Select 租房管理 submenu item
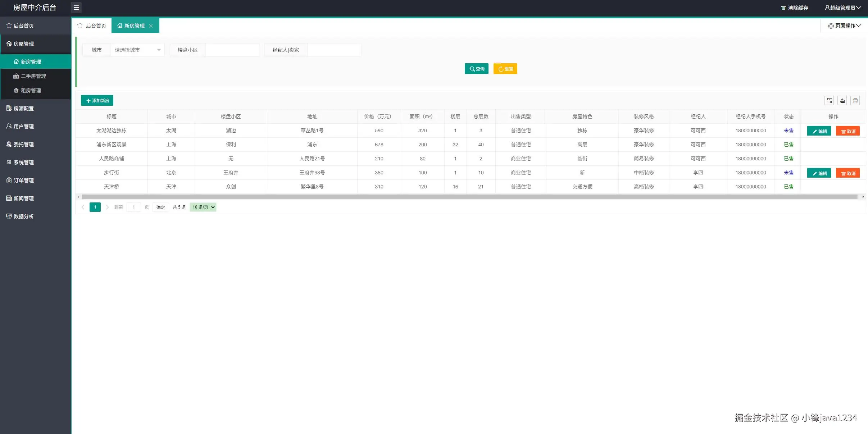This screenshot has height=434, width=868. point(31,91)
